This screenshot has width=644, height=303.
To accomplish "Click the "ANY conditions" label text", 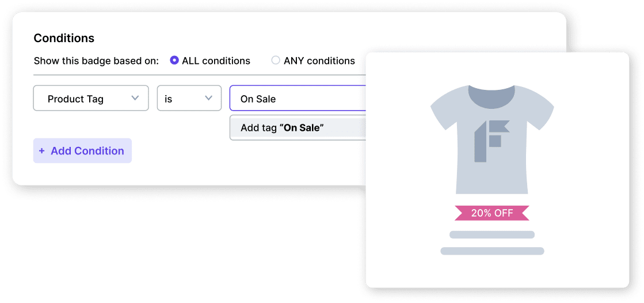I will click(319, 61).
